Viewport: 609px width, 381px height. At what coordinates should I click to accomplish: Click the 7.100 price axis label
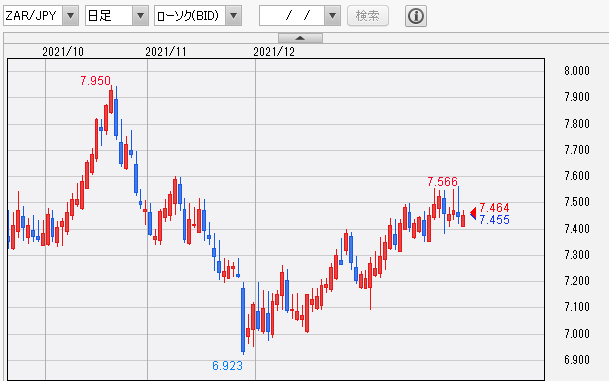[577, 307]
